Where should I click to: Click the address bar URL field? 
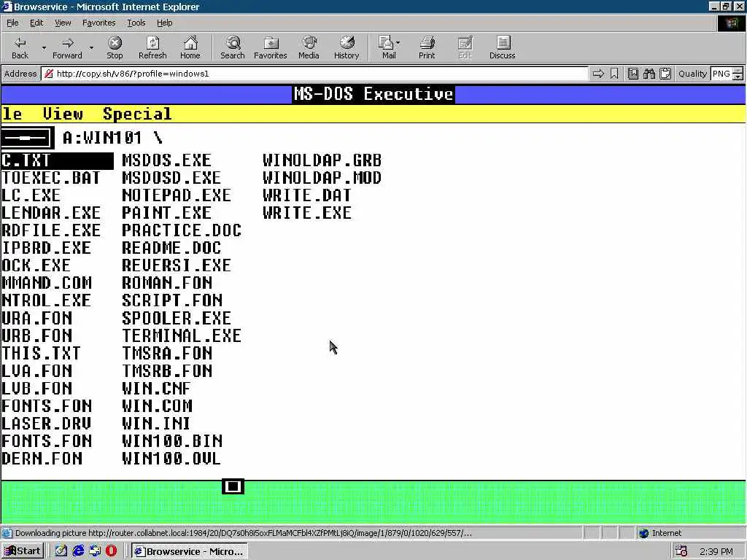point(314,74)
